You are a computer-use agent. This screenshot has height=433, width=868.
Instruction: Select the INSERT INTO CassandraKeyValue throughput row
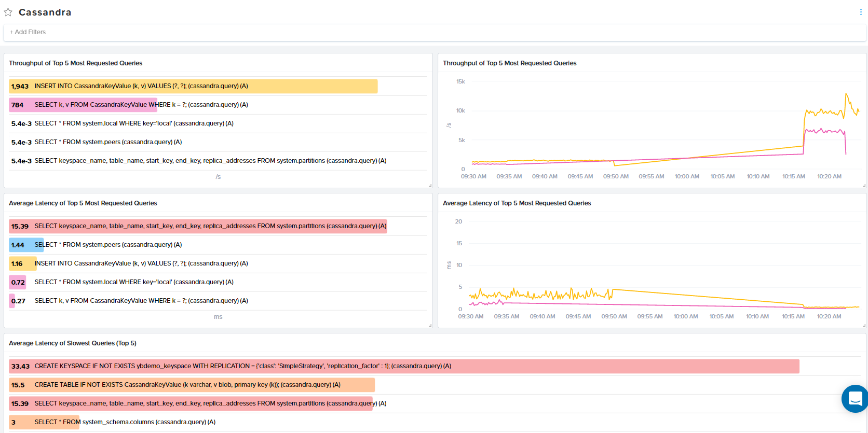point(218,86)
